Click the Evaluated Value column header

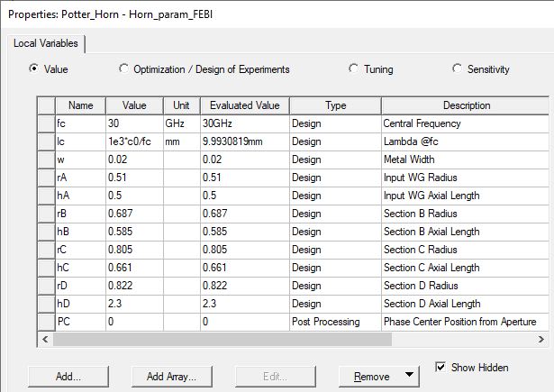pos(245,105)
